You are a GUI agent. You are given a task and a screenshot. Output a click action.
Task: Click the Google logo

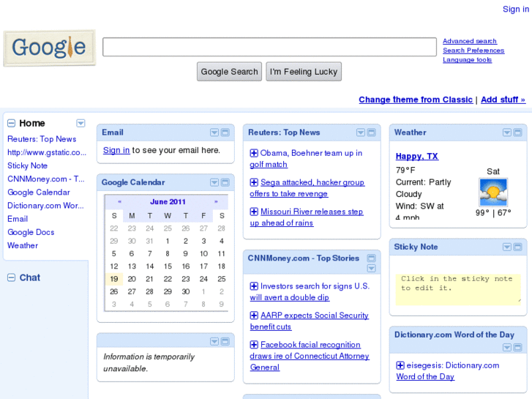(x=50, y=48)
